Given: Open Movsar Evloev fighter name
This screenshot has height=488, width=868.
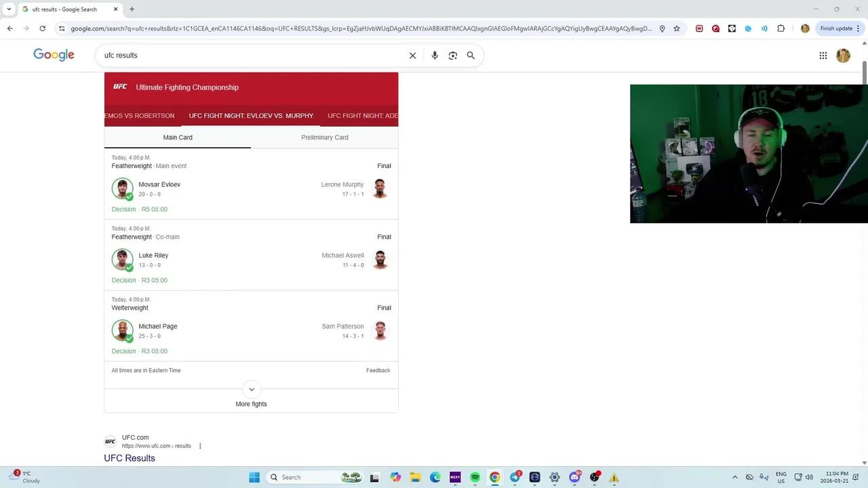Looking at the screenshot, I should coord(159,184).
